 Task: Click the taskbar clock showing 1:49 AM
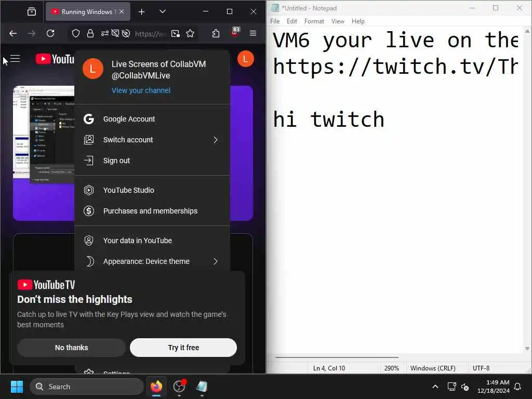point(494,387)
